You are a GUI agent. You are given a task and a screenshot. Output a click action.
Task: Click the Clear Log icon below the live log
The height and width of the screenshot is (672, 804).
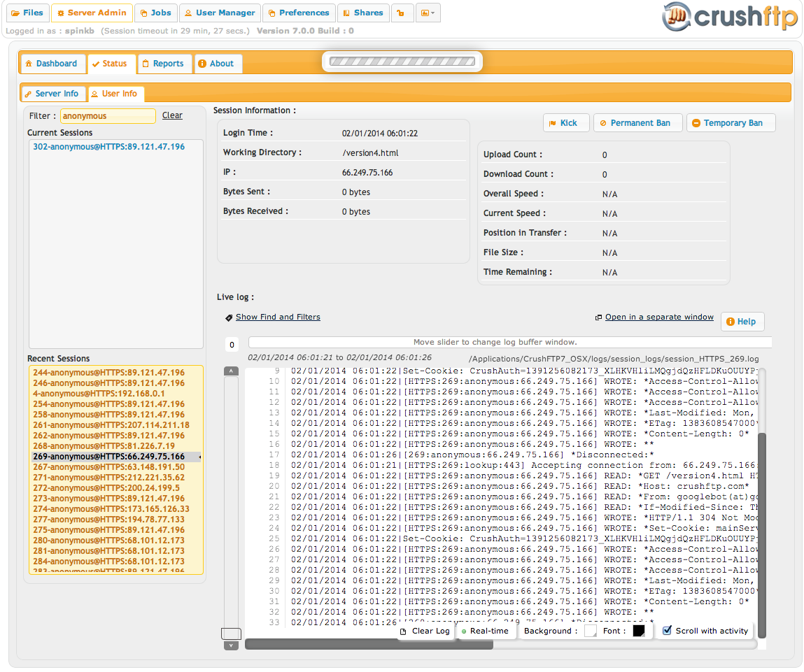click(424, 631)
